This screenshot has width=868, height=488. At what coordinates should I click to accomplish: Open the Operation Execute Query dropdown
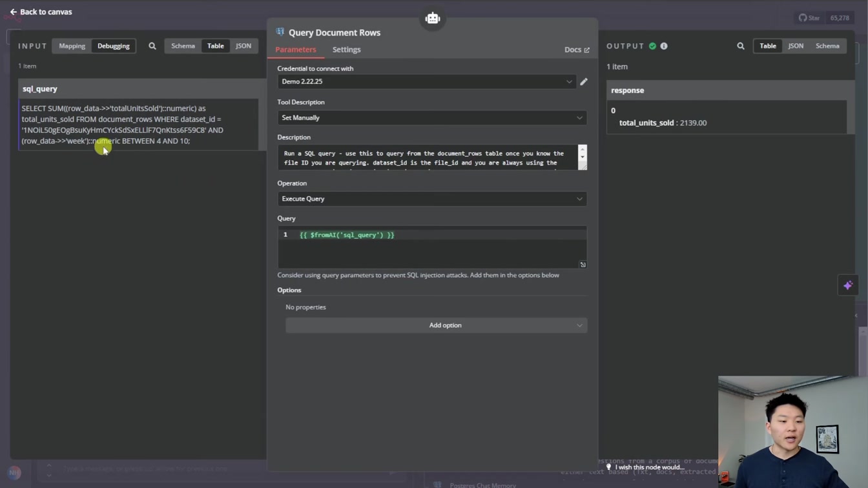(x=432, y=199)
